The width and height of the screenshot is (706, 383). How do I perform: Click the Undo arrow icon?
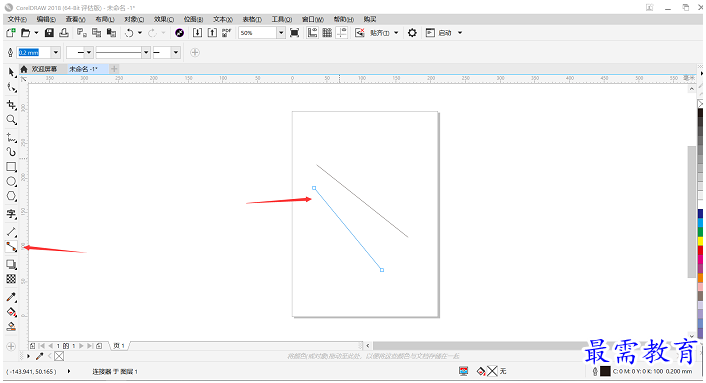[x=129, y=33]
